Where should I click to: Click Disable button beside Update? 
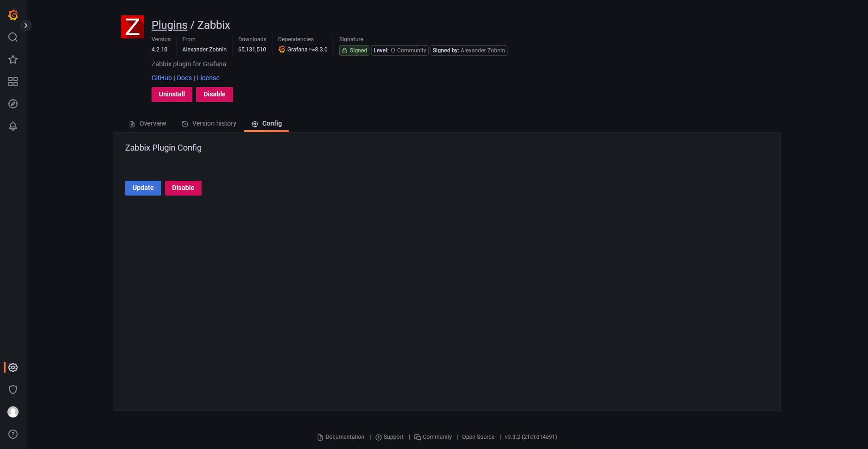183,188
